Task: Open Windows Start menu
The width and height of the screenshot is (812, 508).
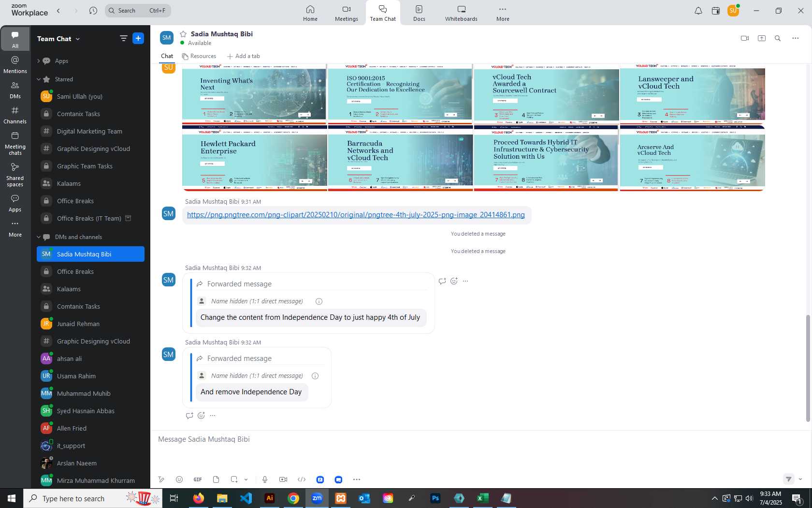Action: (12, 498)
